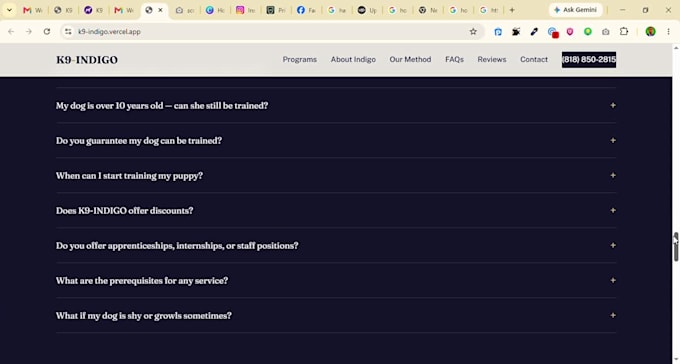Open the Extensions puzzle icon

tap(624, 32)
